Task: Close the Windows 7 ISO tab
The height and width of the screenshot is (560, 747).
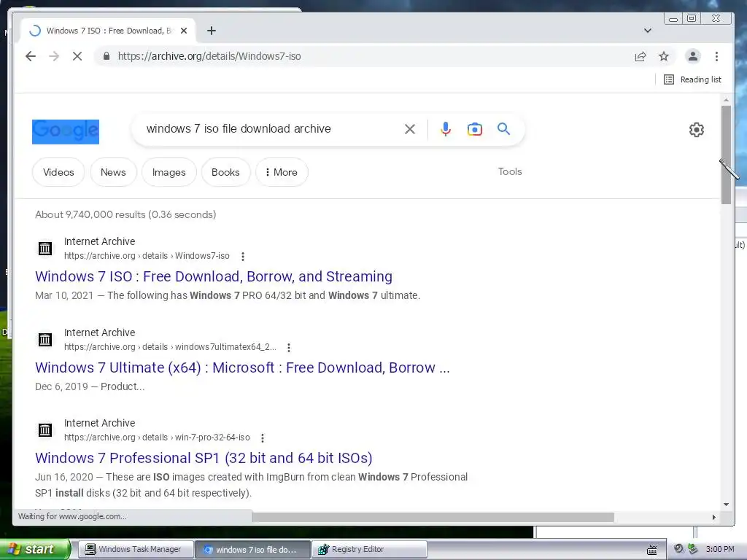Action: [x=184, y=31]
